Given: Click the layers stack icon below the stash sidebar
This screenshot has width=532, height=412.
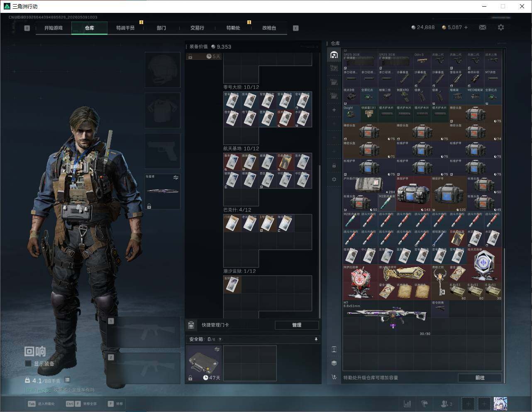Looking at the screenshot, I should pos(334,363).
